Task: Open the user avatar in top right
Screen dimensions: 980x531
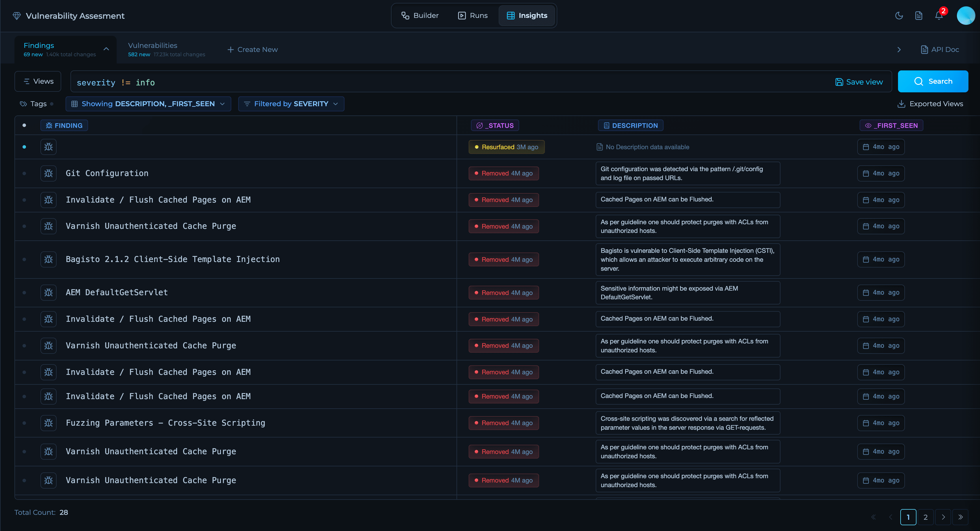Action: click(x=965, y=16)
